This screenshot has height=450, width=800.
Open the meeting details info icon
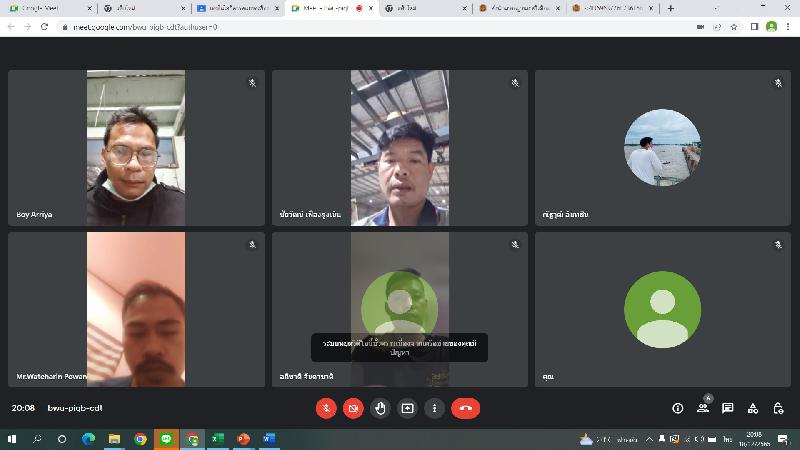click(677, 408)
